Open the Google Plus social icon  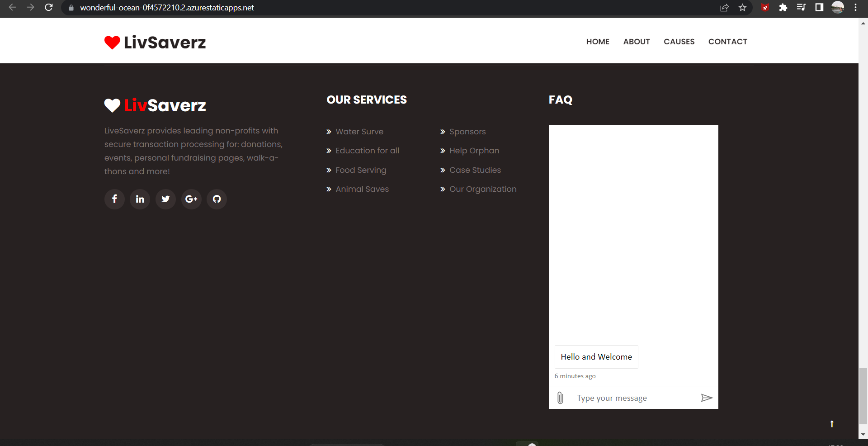pyautogui.click(x=191, y=199)
